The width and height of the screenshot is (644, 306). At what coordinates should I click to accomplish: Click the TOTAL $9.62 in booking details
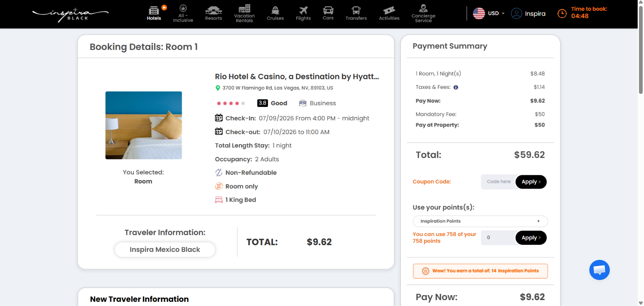(319, 242)
